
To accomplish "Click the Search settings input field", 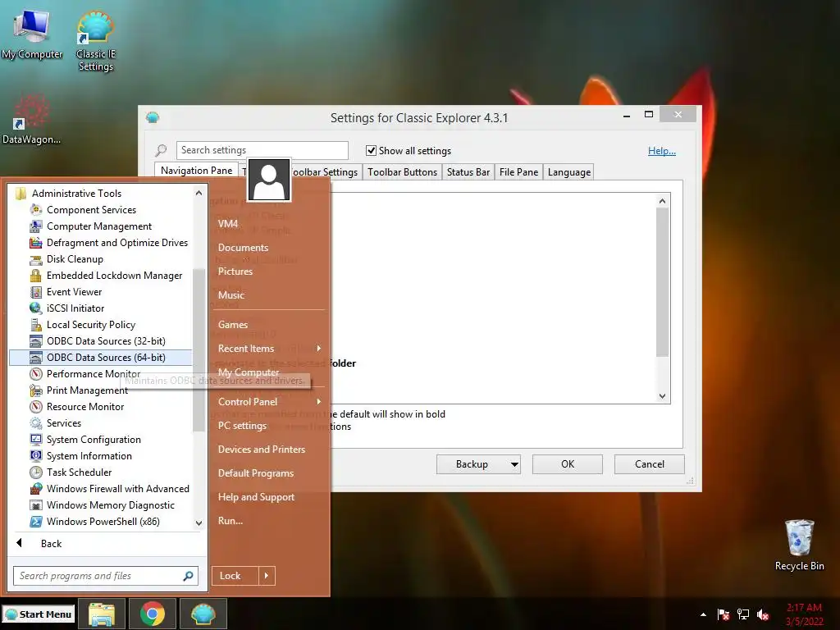I will coord(262,150).
